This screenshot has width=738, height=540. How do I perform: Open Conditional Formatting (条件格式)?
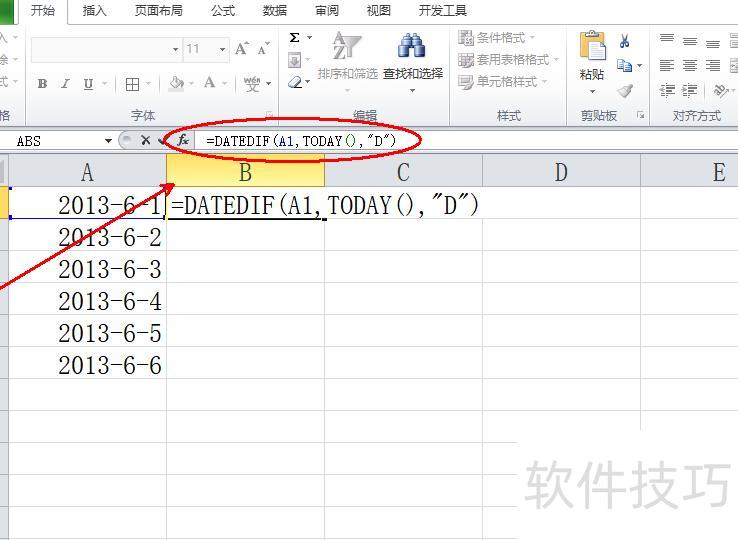[497, 38]
